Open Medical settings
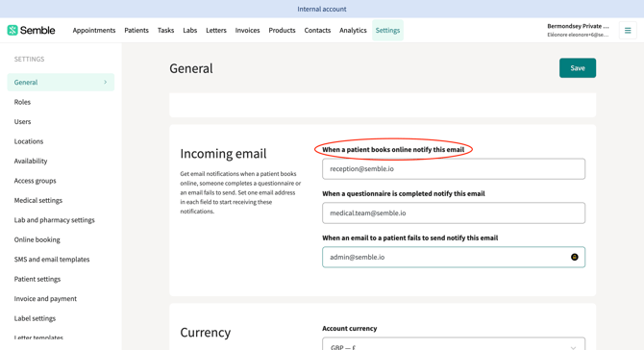This screenshot has width=644, height=350. click(38, 200)
